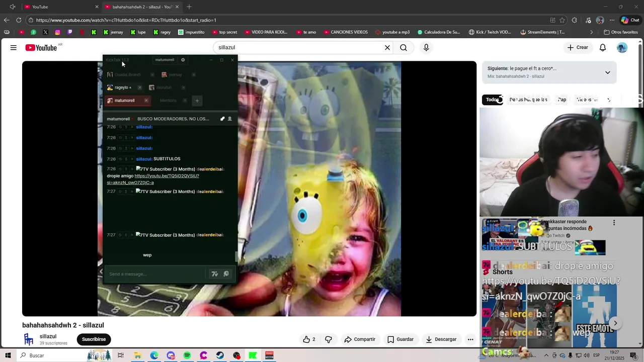This screenshot has width=644, height=362.
Task: Open Windows Start menu
Action: 8,355
